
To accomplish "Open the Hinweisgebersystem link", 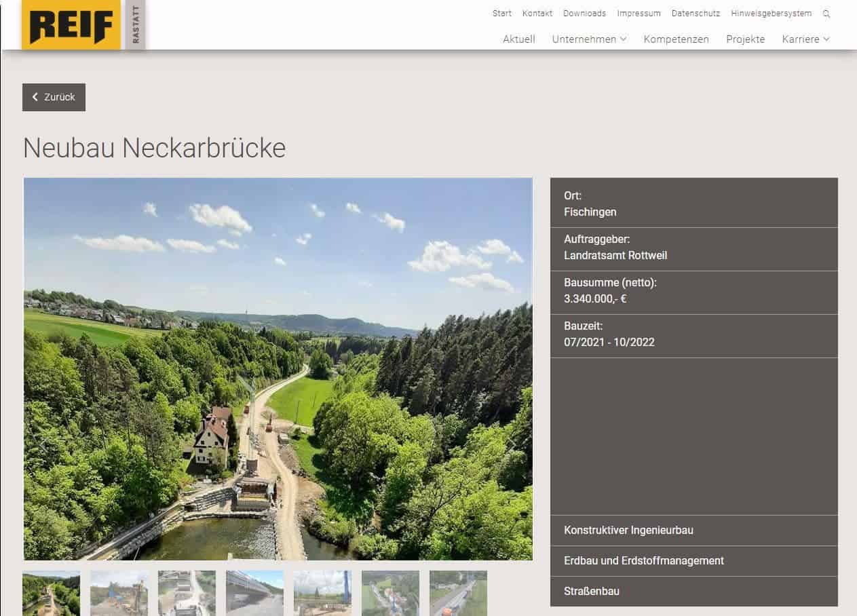I will point(771,14).
